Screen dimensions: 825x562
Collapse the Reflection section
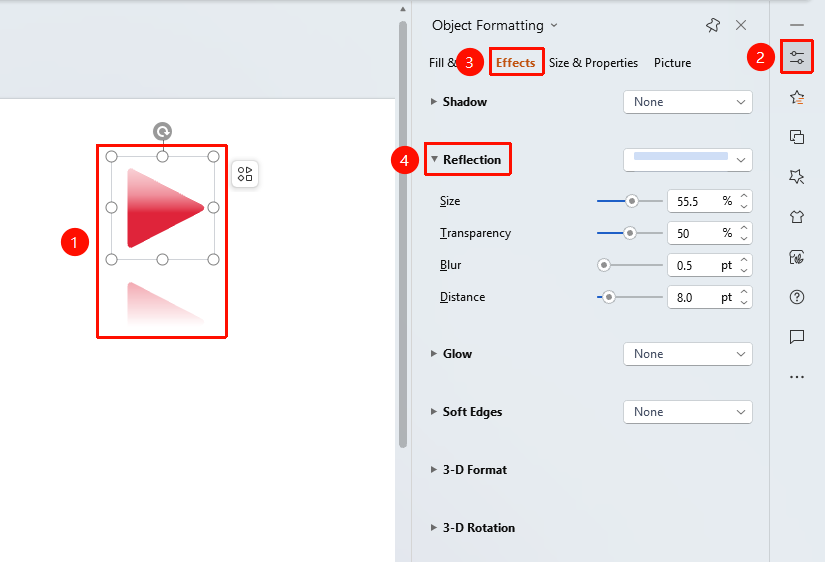434,159
